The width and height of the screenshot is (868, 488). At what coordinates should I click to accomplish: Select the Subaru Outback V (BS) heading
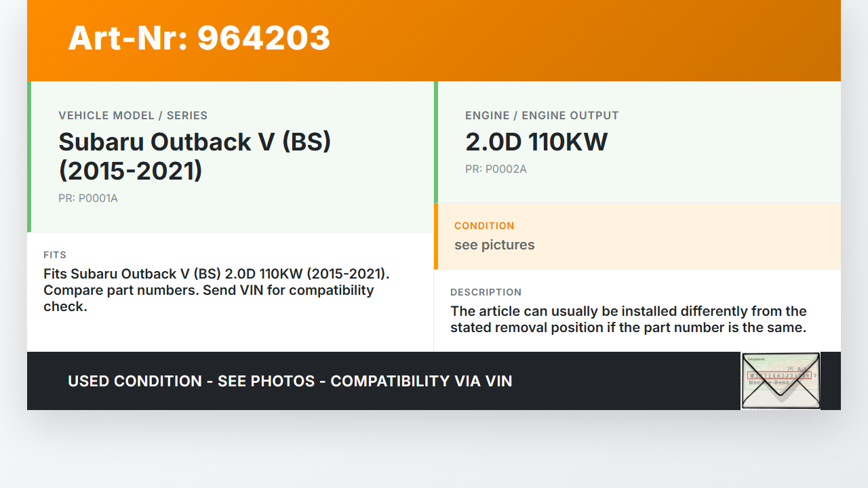click(195, 156)
